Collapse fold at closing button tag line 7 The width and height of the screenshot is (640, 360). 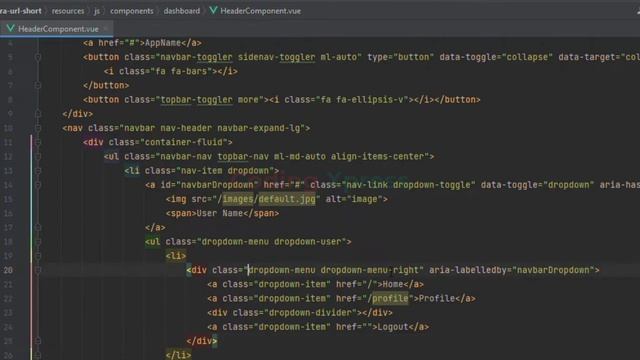(38, 85)
